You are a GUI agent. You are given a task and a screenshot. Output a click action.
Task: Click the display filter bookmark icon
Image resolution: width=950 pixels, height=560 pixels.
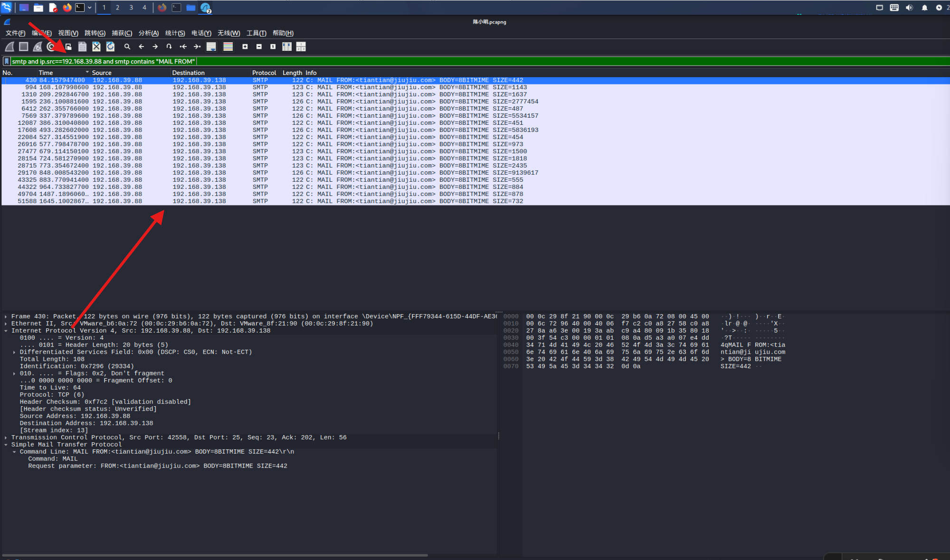pyautogui.click(x=7, y=61)
